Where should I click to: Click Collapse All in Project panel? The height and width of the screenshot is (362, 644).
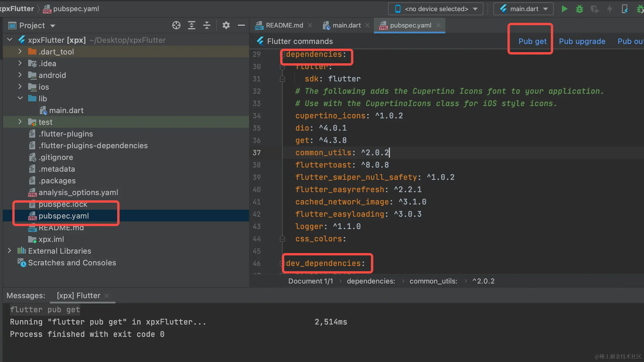(x=207, y=25)
